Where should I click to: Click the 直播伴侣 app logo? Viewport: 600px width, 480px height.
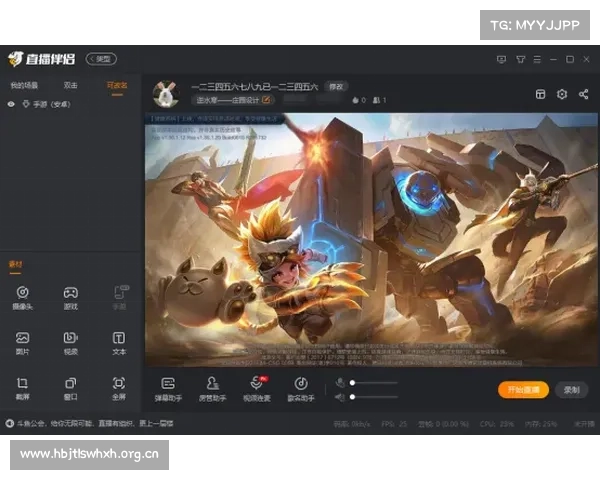click(x=41, y=59)
